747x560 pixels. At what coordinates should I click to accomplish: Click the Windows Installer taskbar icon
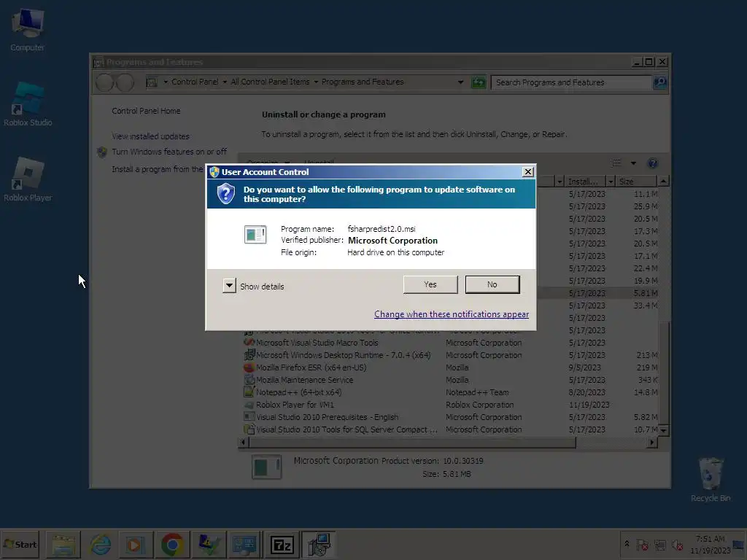(x=319, y=545)
